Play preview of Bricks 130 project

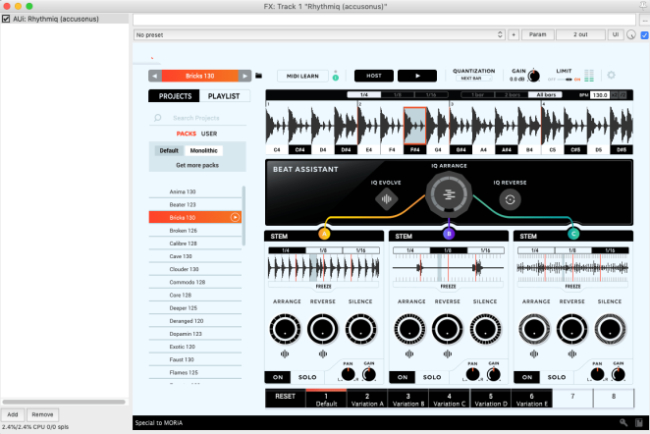coord(235,217)
